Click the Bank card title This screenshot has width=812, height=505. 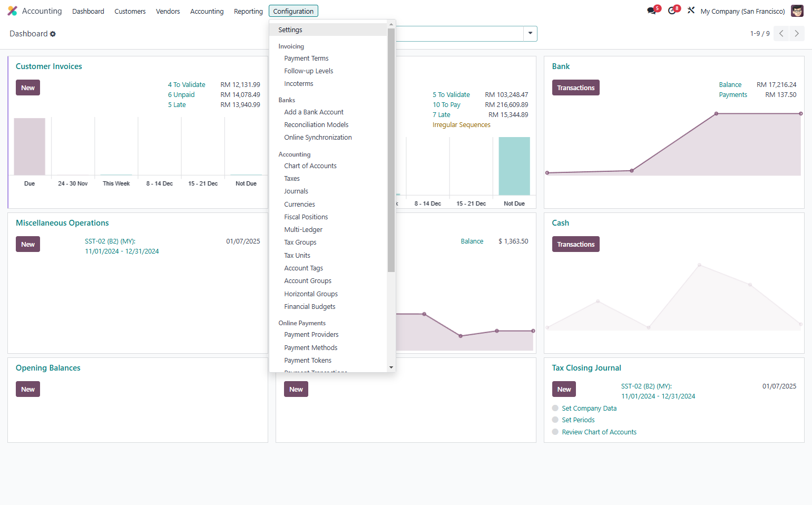[561, 66]
